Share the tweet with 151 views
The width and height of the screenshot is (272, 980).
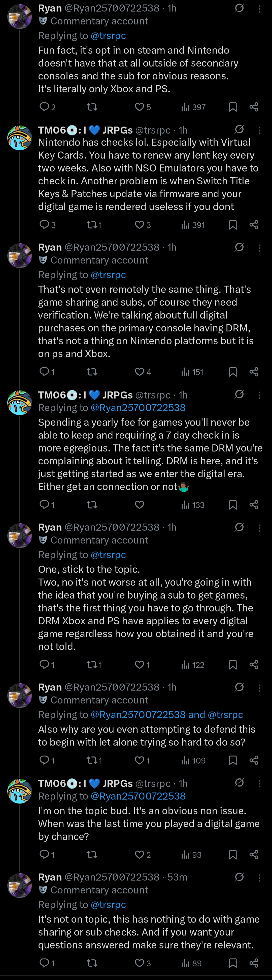254,372
